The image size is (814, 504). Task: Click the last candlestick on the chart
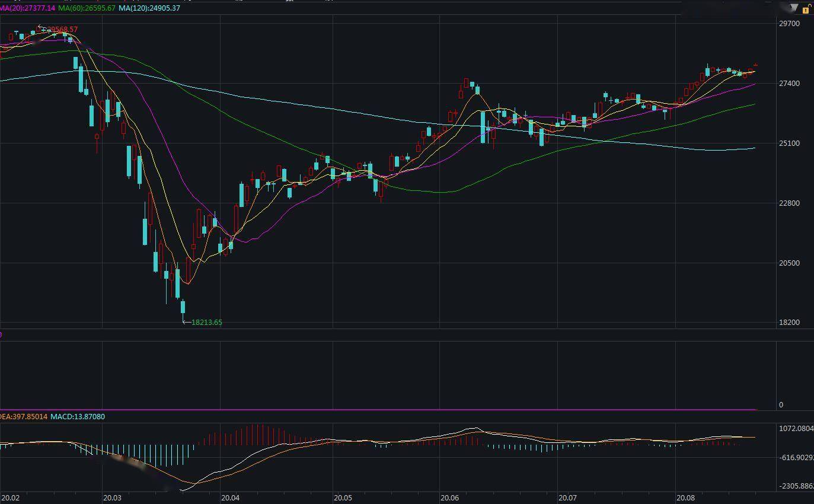756,65
